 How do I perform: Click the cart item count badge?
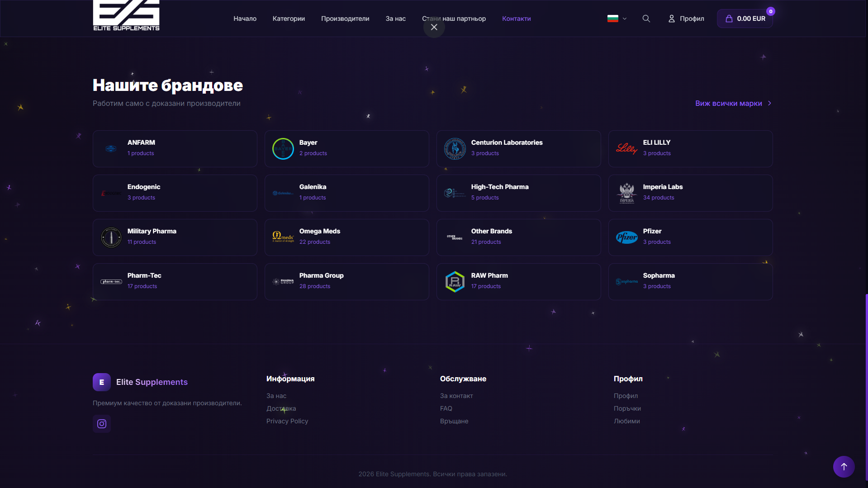point(771,11)
